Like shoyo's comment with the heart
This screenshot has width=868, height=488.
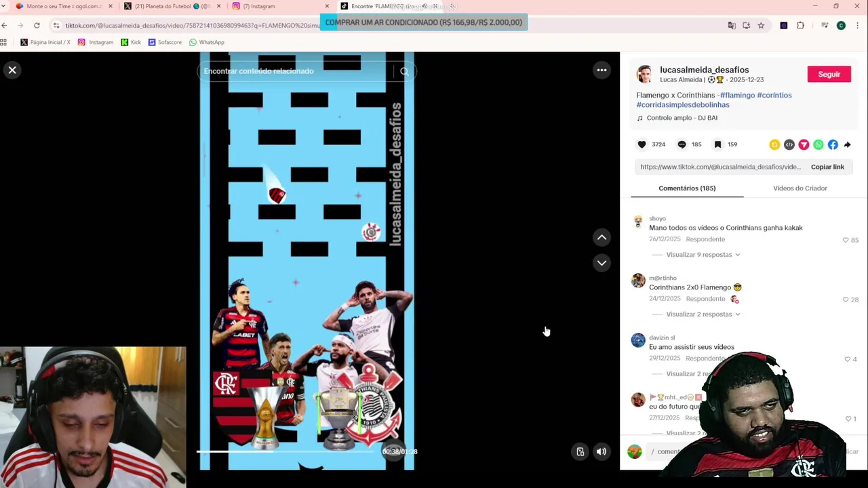point(846,240)
